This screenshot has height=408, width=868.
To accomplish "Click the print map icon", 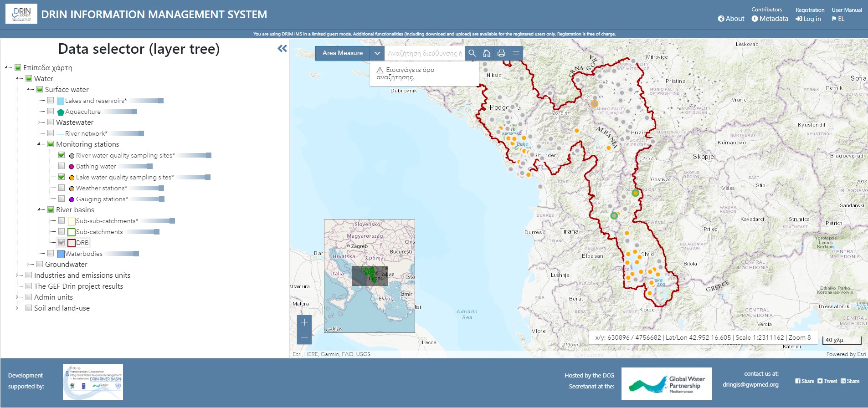I will pos(501,53).
